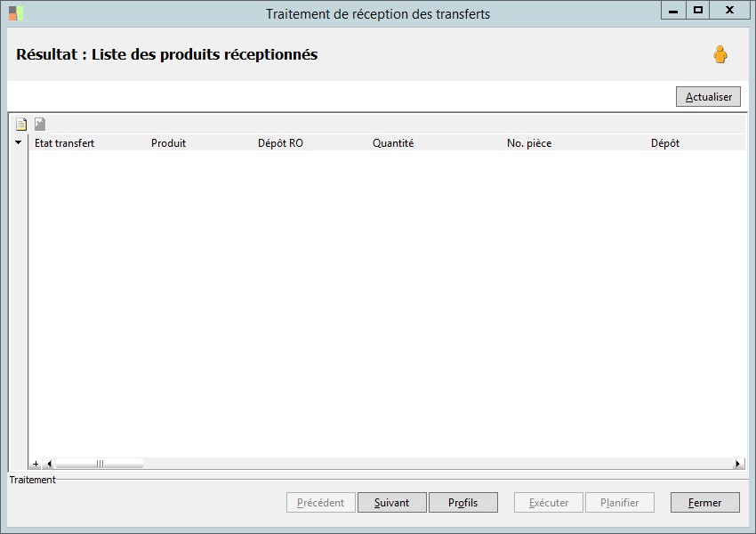Click the yellow note document toolbar icon
Screen dimensions: 756x534
pyautogui.click(x=21, y=124)
